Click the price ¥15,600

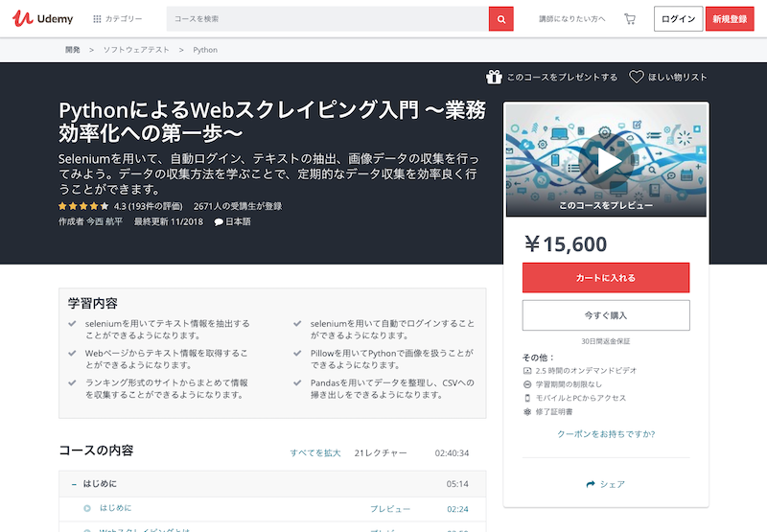[566, 244]
